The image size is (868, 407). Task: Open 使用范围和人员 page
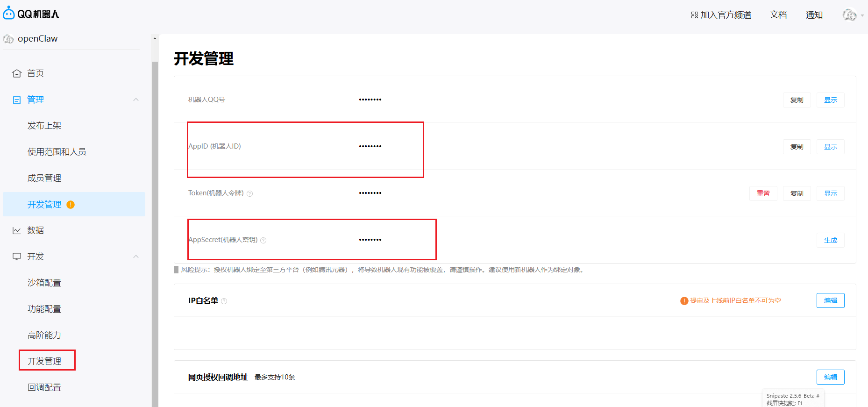pyautogui.click(x=57, y=152)
